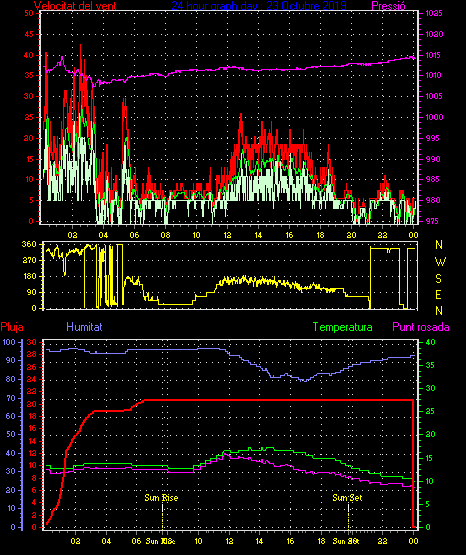The height and width of the screenshot is (555, 466).
Task: Click the 1025 pressure axis value
Action: pyautogui.click(x=434, y=13)
